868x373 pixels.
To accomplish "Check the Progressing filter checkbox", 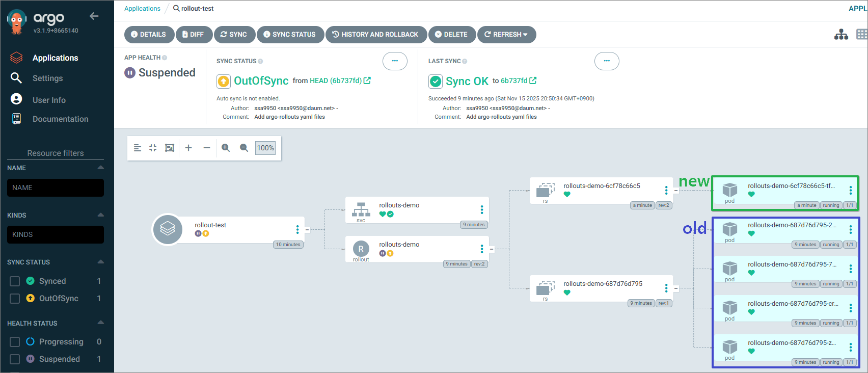I will [x=15, y=342].
